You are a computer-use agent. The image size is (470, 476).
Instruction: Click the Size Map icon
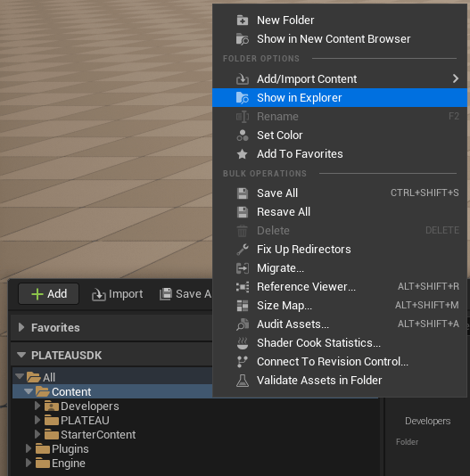(243, 306)
